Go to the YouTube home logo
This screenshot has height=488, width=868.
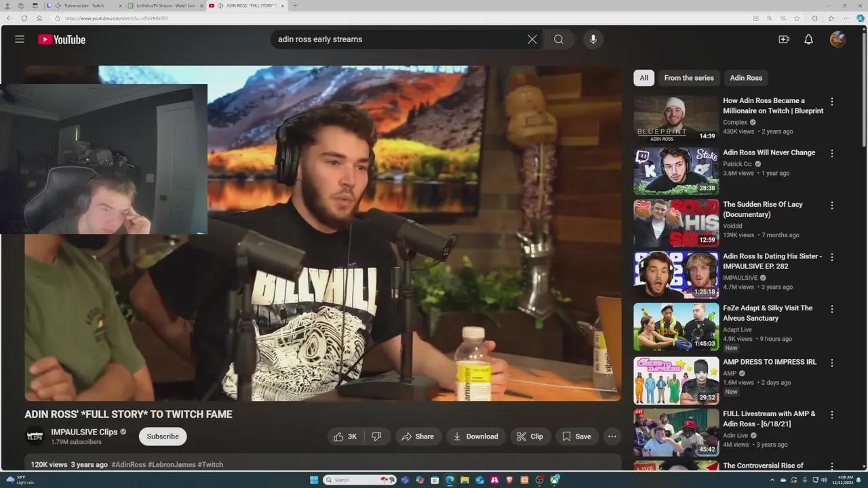coord(62,39)
